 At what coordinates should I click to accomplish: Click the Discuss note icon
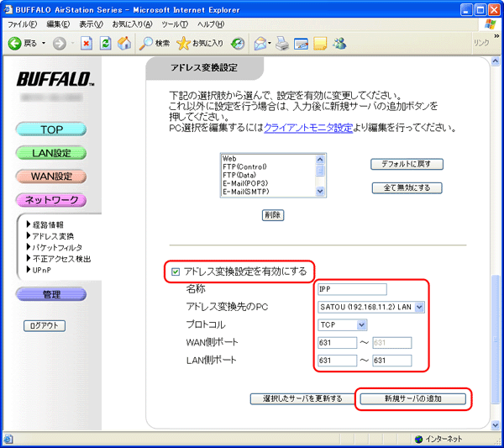[x=320, y=44]
